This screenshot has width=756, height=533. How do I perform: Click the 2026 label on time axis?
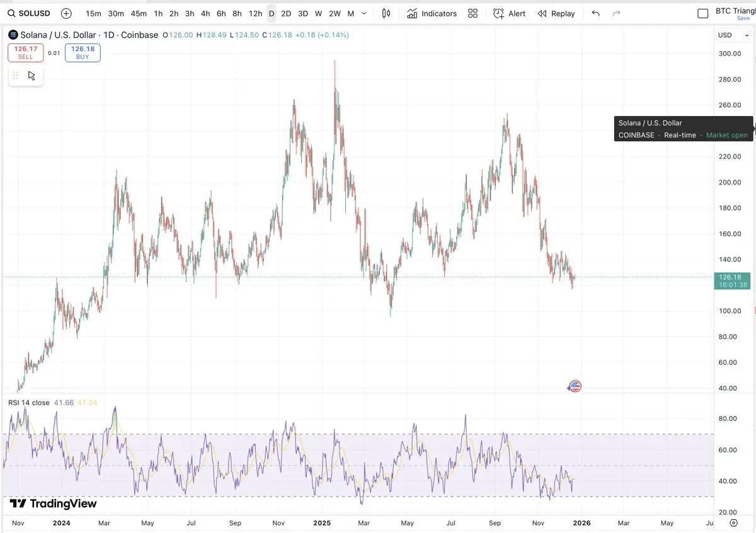[583, 523]
